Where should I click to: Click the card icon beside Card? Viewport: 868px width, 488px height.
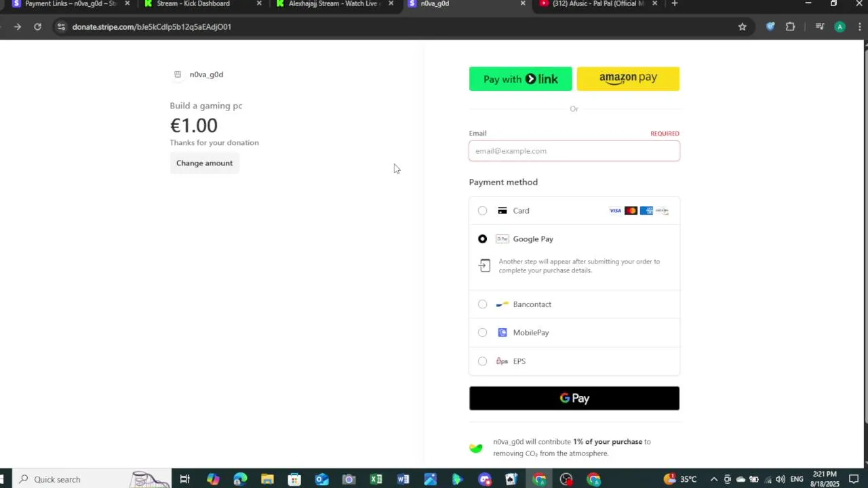(502, 211)
